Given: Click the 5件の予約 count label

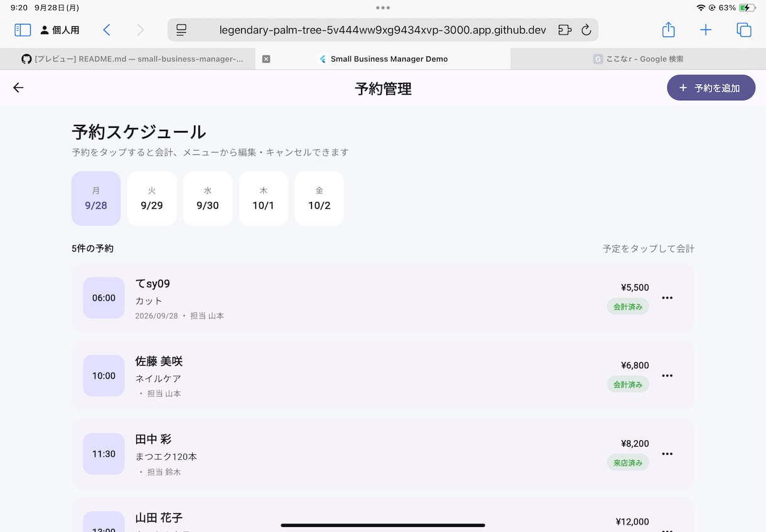Looking at the screenshot, I should click(x=92, y=248).
